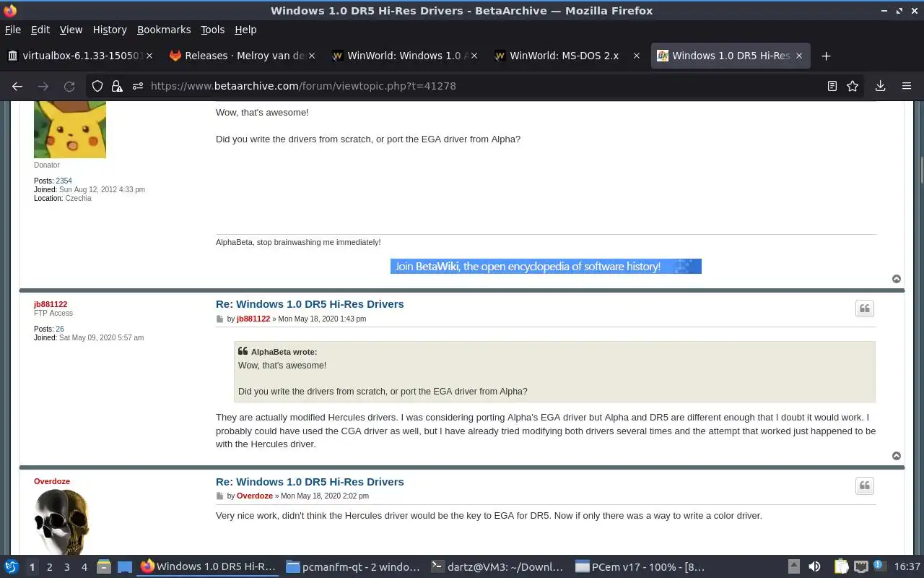Image resolution: width=924 pixels, height=578 pixels.
Task: Quote the Overdoze post
Action: click(865, 486)
